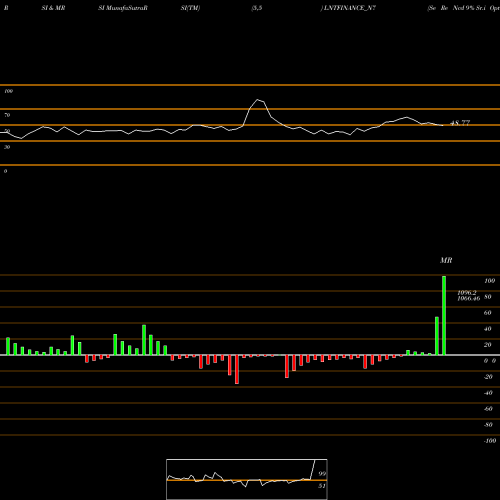The width and height of the screenshot is (500, 500).
Task: Click the value "1066.46" in MR chart
Action: [469, 298]
